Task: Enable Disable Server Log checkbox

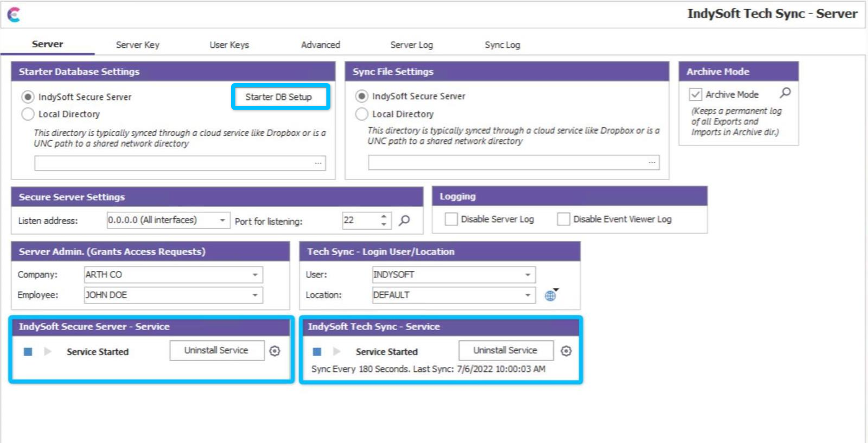Action: (x=451, y=219)
